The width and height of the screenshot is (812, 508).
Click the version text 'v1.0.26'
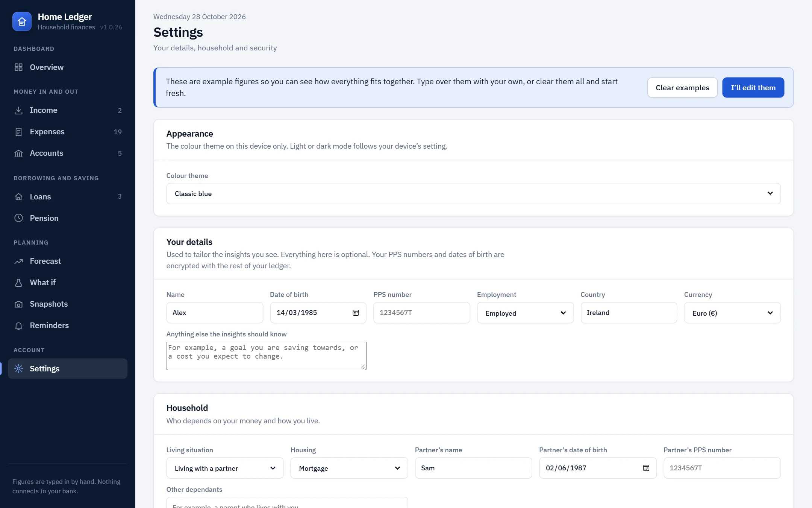[111, 27]
